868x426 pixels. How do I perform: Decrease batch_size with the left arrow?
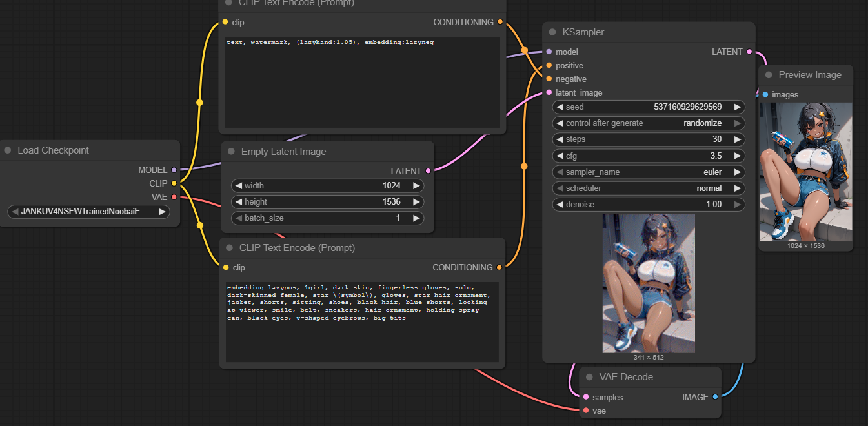pyautogui.click(x=239, y=218)
